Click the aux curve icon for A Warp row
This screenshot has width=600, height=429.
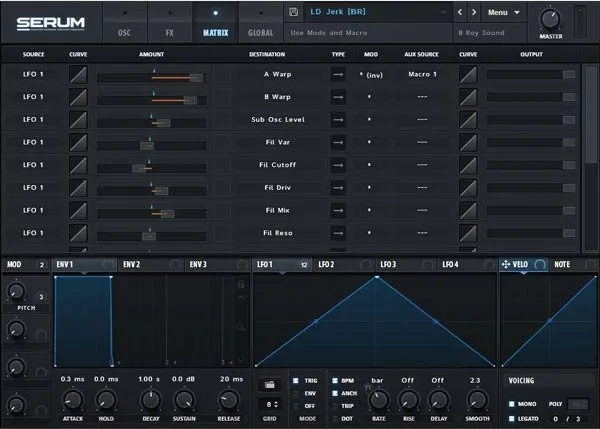468,74
